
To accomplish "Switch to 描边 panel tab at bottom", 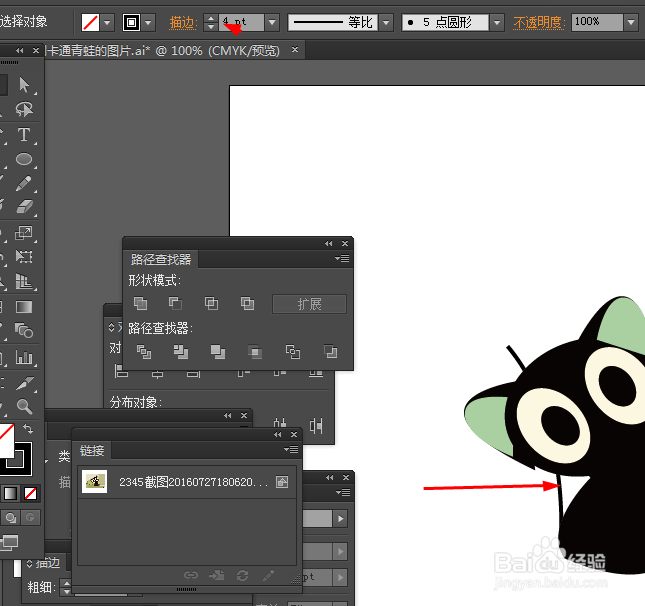I will tap(48, 562).
